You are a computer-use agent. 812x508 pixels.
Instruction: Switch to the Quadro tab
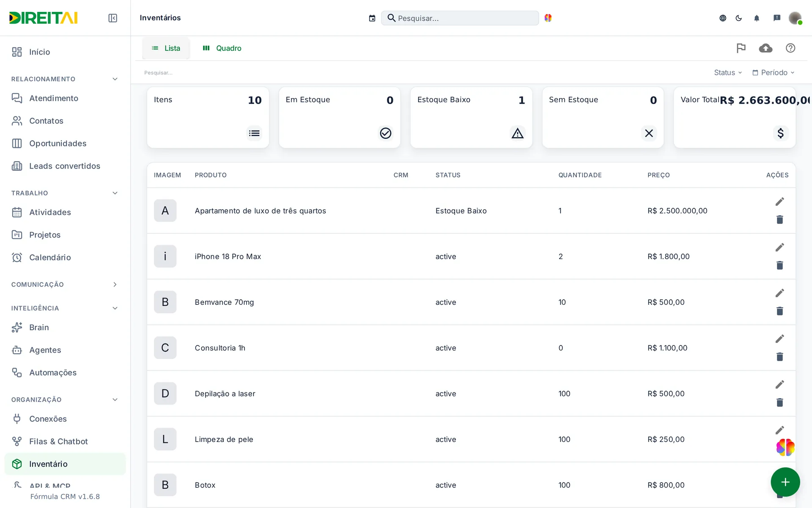pyautogui.click(x=222, y=48)
